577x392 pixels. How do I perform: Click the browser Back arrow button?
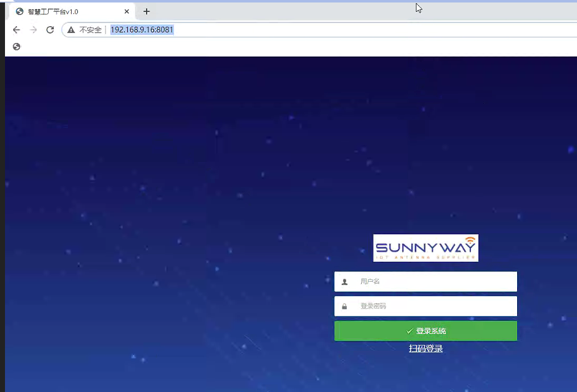pyautogui.click(x=17, y=30)
